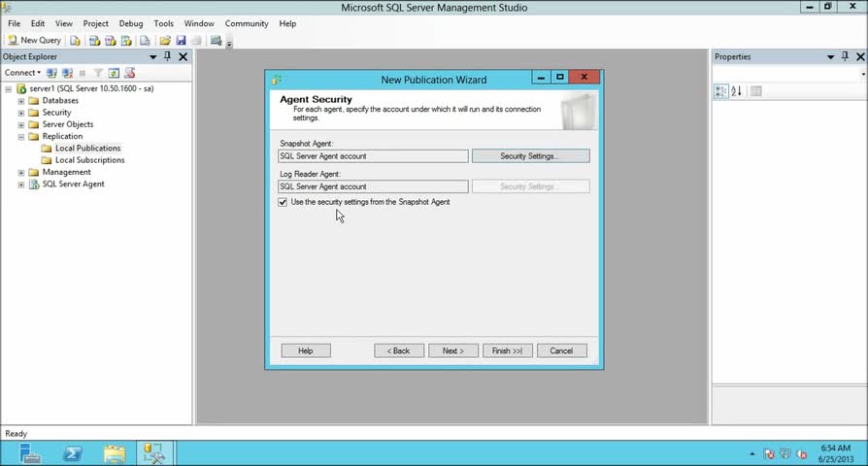The width and height of the screenshot is (868, 466).
Task: Click the Activity Monitor toolbar icon
Action: coord(216,41)
